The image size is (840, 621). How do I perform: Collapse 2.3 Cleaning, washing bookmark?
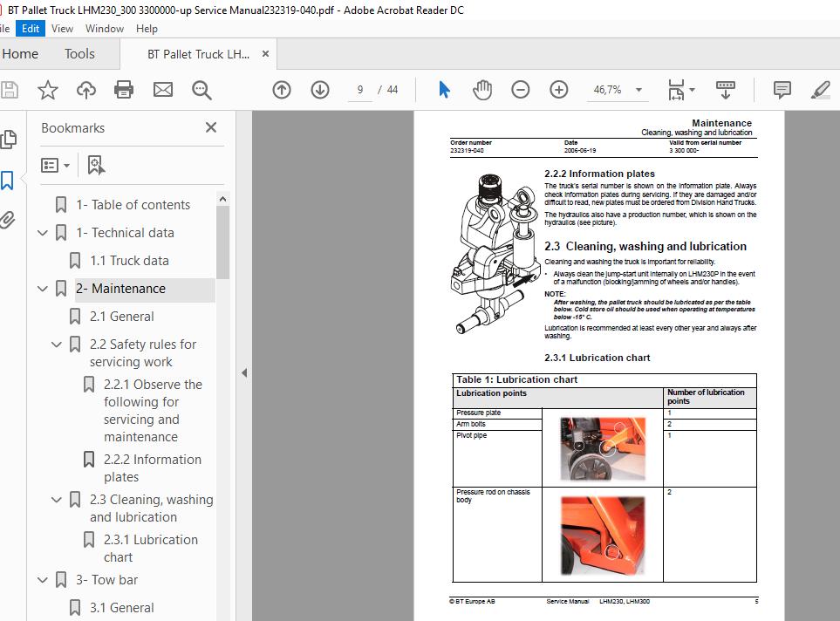[57, 500]
